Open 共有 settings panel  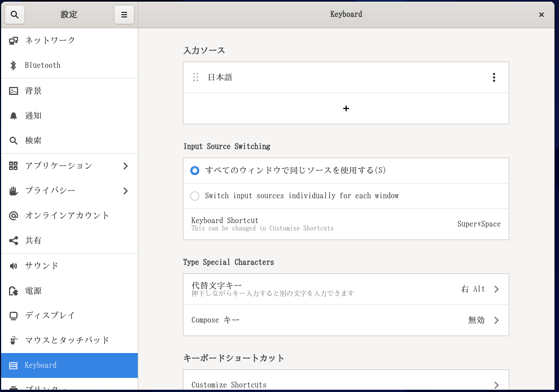(69, 241)
